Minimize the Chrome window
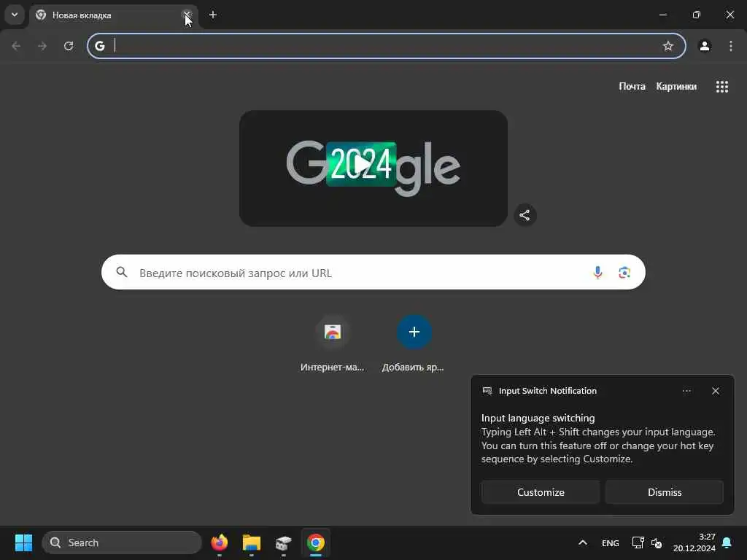 tap(662, 15)
